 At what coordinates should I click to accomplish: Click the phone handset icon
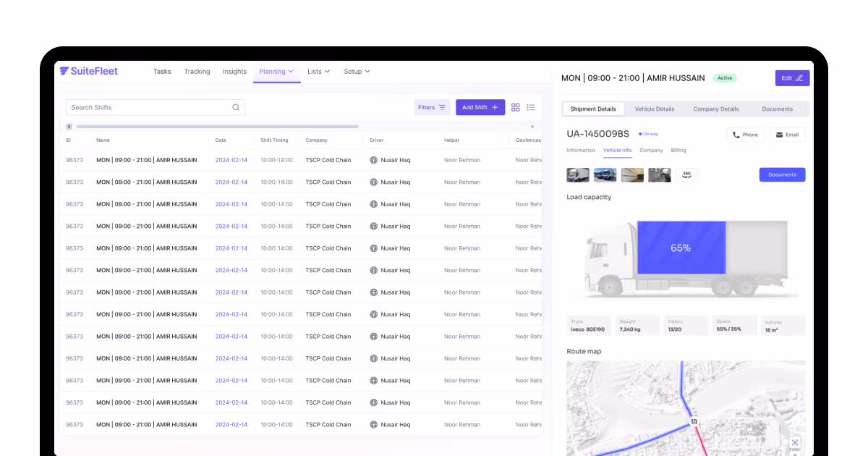736,135
